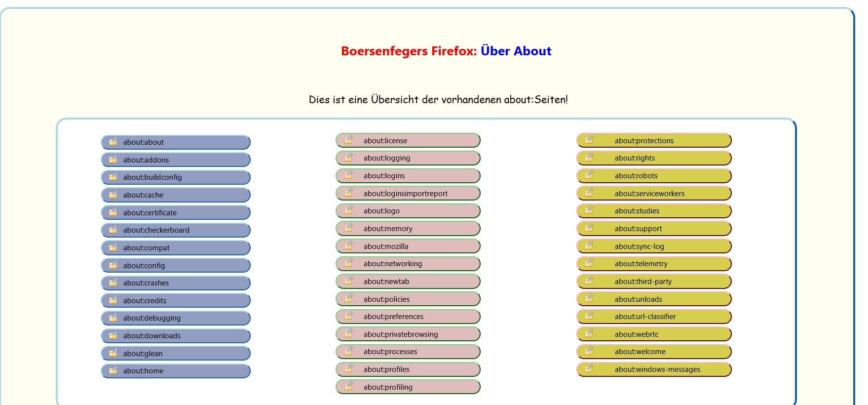Click the folder icon beside about:protections
This screenshot has height=405, width=868.
[x=589, y=140]
